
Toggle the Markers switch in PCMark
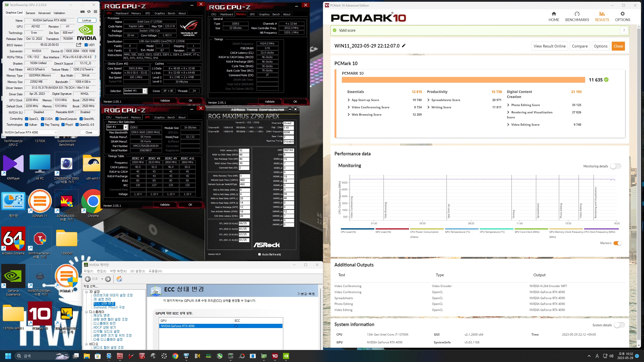617,243
